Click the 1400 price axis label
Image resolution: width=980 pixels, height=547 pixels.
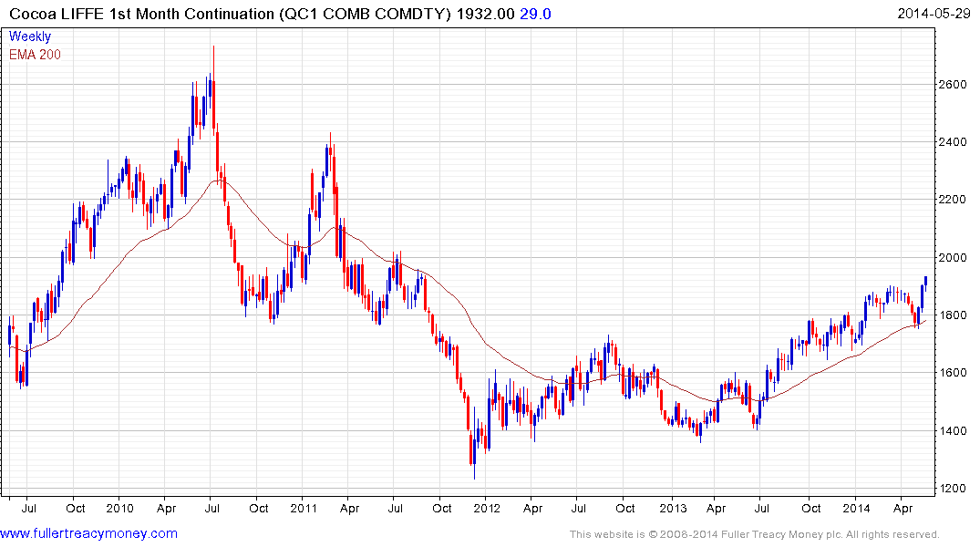954,430
